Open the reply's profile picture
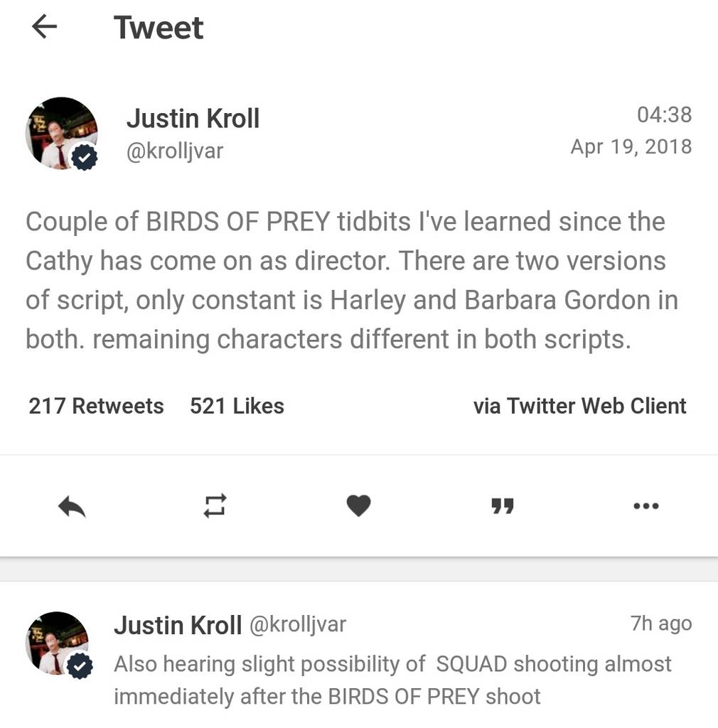718x728 pixels. 56,642
